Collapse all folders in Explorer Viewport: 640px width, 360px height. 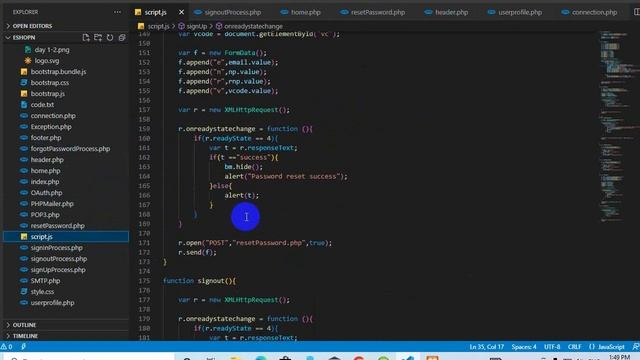(x=122, y=38)
